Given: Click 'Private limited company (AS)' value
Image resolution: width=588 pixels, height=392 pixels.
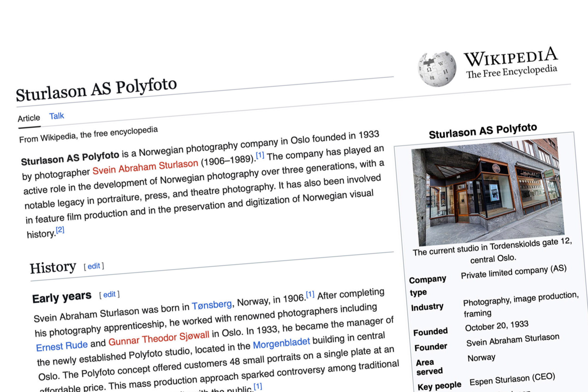Looking at the screenshot, I should 514,272.
